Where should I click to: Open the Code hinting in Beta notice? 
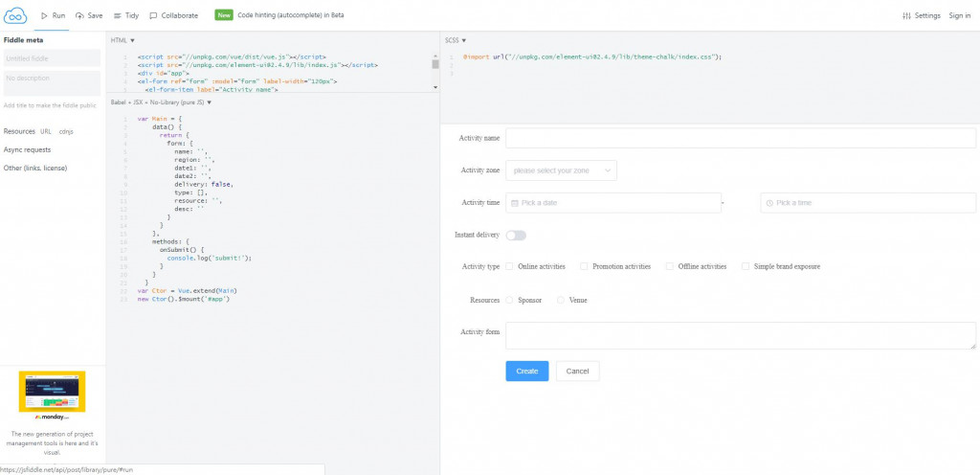click(291, 15)
